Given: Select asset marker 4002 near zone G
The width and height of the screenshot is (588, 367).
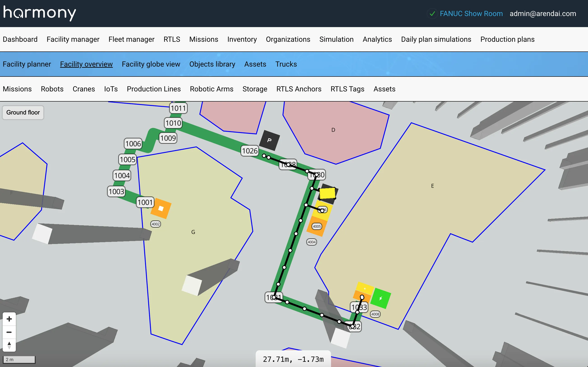Looking at the screenshot, I should tap(155, 224).
